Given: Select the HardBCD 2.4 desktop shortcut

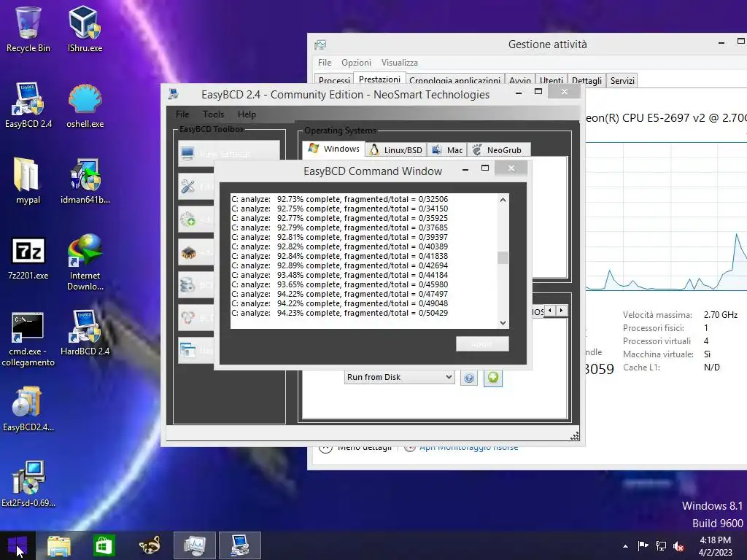Looking at the screenshot, I should [x=85, y=332].
